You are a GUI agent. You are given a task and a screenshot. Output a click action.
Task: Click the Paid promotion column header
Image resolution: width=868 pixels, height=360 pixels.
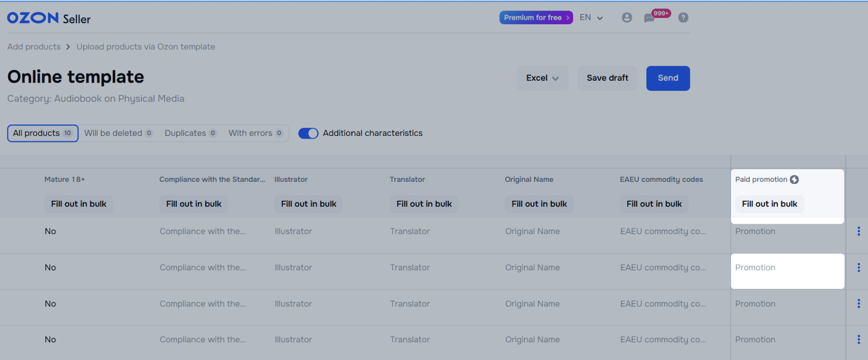761,180
